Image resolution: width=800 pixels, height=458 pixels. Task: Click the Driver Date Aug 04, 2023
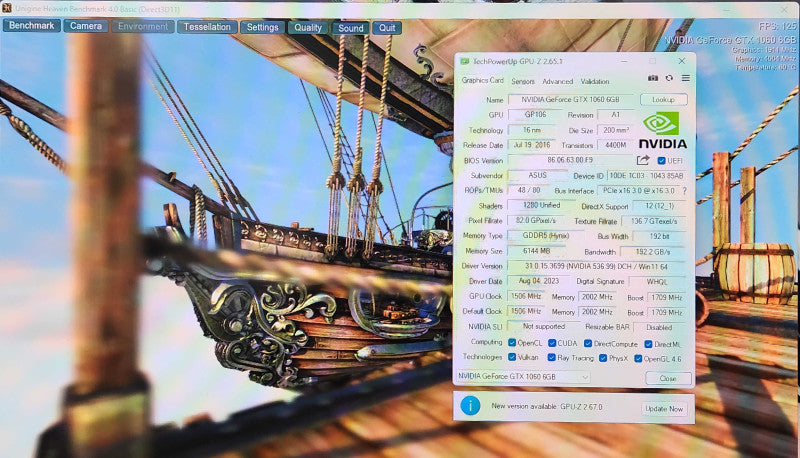[538, 281]
